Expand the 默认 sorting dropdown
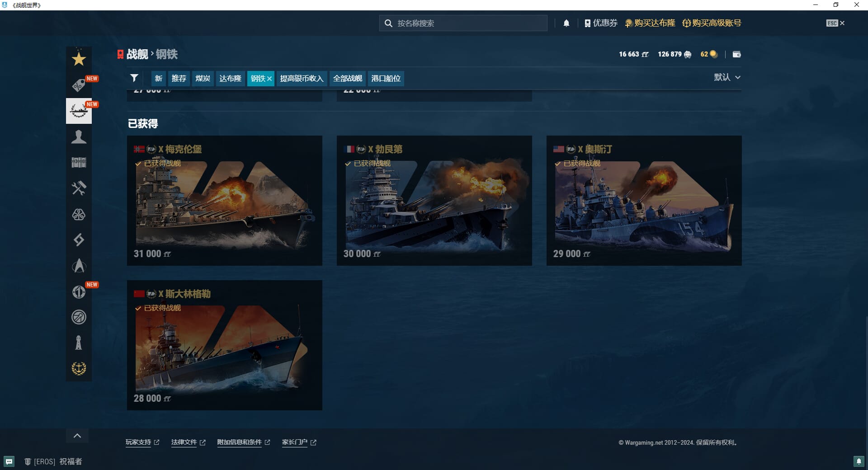 727,77
